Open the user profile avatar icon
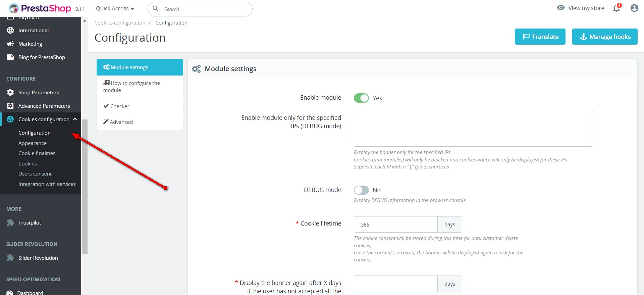Screen dimensions: 644x295 [x=634, y=8]
